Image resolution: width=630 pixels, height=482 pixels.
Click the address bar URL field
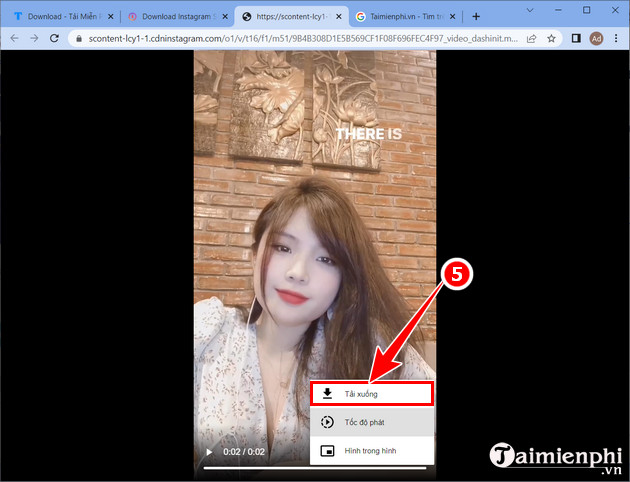coord(303,39)
